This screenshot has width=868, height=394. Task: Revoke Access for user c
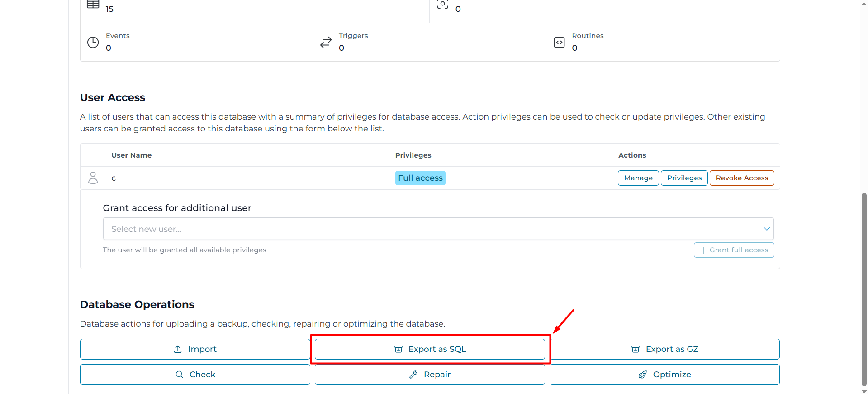742,178
